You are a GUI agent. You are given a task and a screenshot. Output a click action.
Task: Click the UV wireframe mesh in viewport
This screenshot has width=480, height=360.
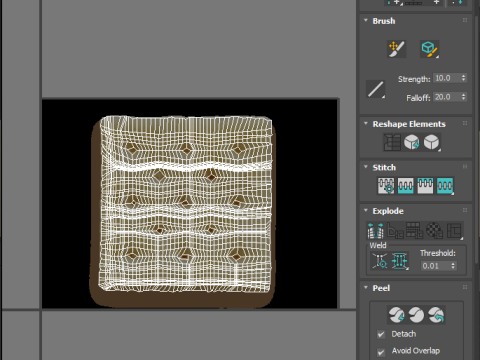(x=186, y=204)
